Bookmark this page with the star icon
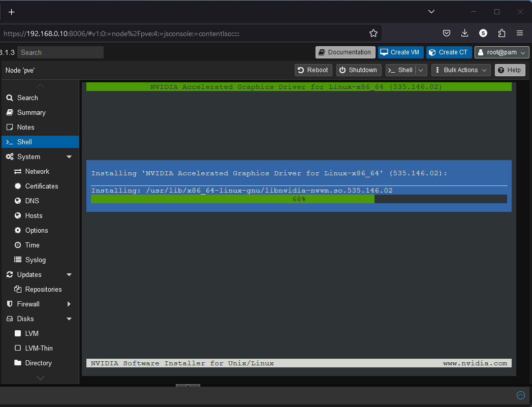The image size is (532, 407). point(373,33)
